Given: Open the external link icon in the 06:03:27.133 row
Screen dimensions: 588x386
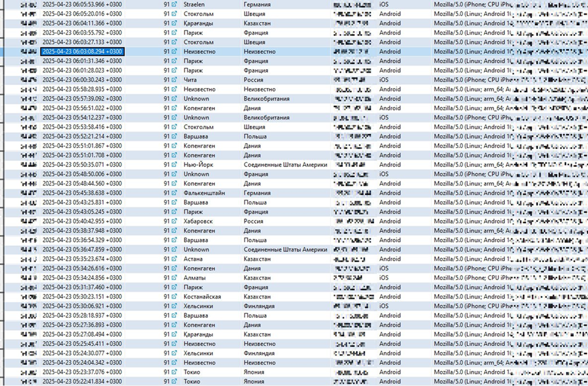Looking at the screenshot, I should coord(174,42).
